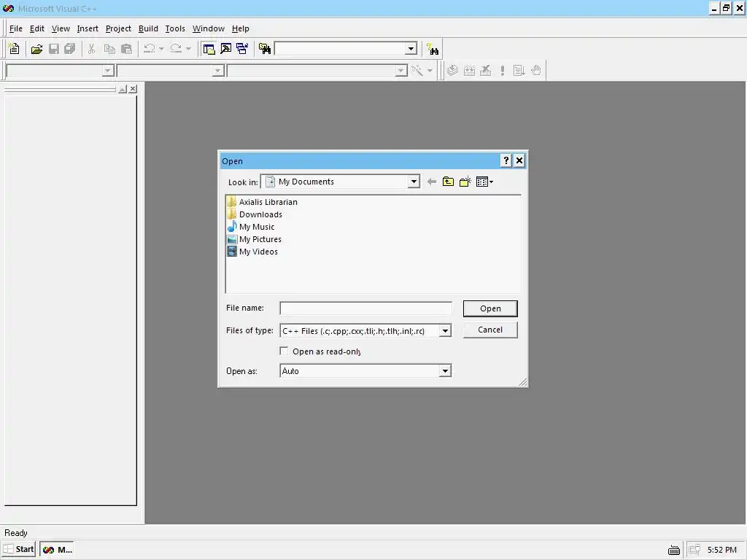Image resolution: width=747 pixels, height=560 pixels.
Task: Click the Build project toolbar icon
Action: click(469, 71)
